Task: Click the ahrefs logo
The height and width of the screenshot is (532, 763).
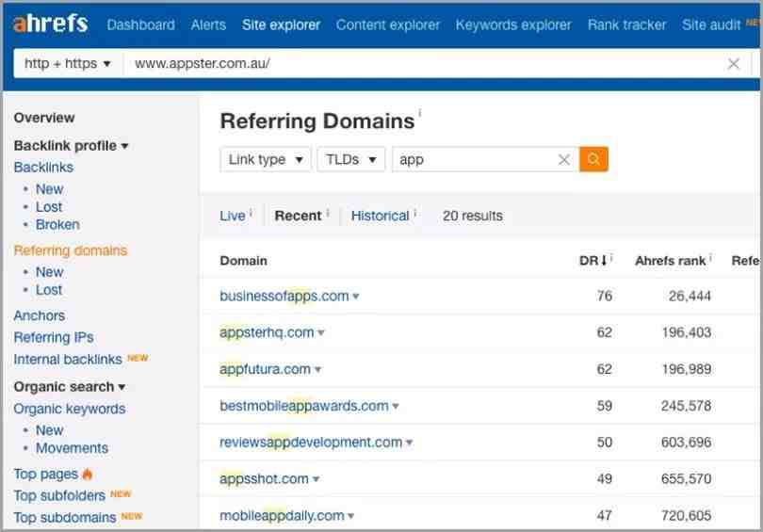Action: click(x=51, y=23)
